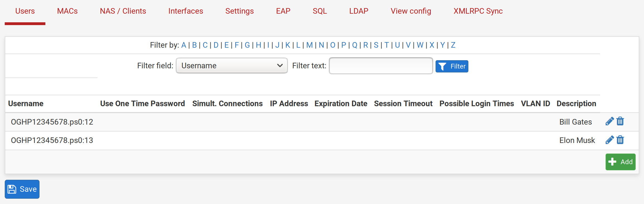Screen dimensions: 644x204
Task: Filter usernames by letter A
Action: tap(184, 45)
